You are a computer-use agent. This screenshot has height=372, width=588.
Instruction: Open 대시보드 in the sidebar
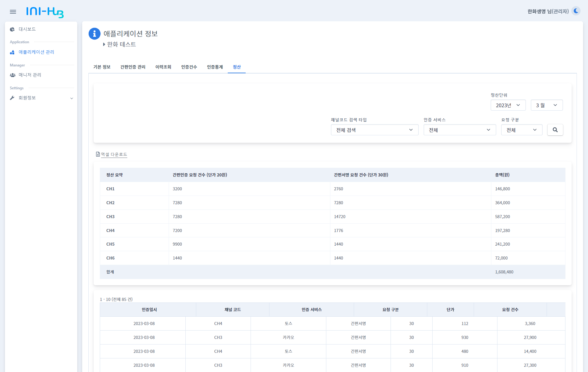tap(27, 29)
